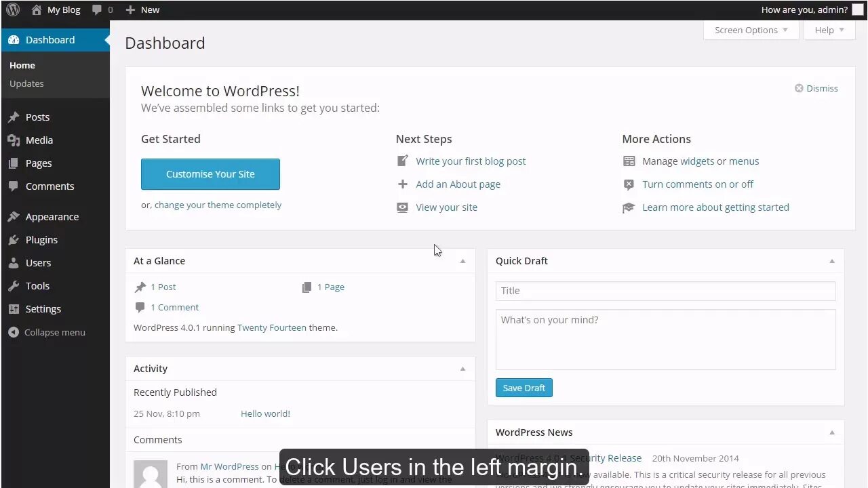Click the Pages icon in sidebar

[14, 163]
